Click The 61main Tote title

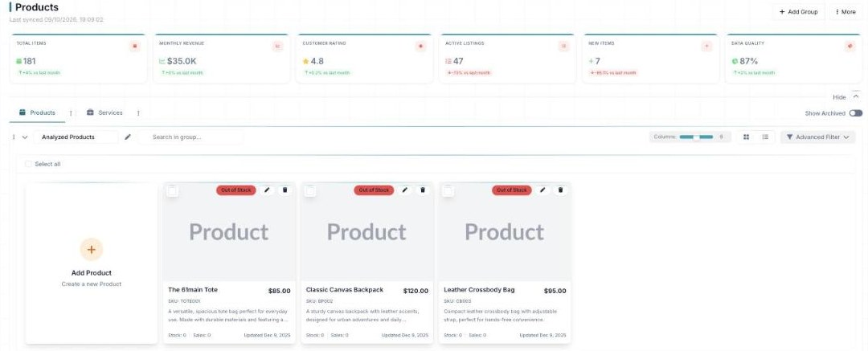click(x=193, y=289)
